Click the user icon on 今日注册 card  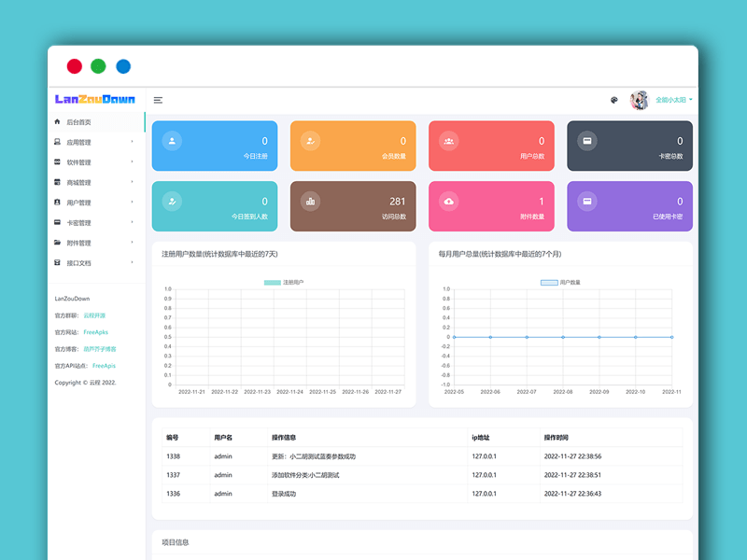(171, 141)
